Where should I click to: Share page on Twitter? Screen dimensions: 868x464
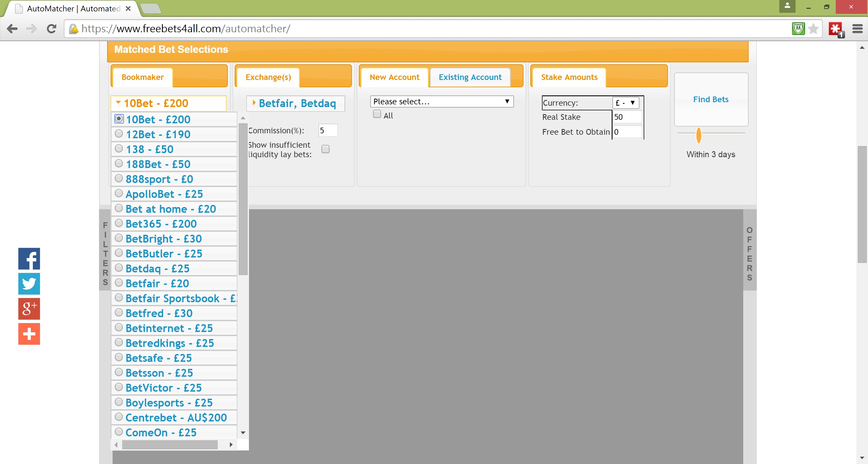tap(29, 283)
